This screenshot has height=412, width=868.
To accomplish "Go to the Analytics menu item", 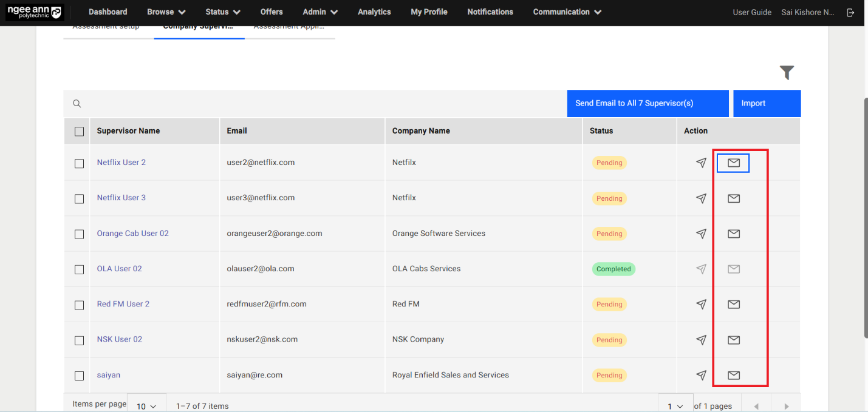I will [374, 12].
